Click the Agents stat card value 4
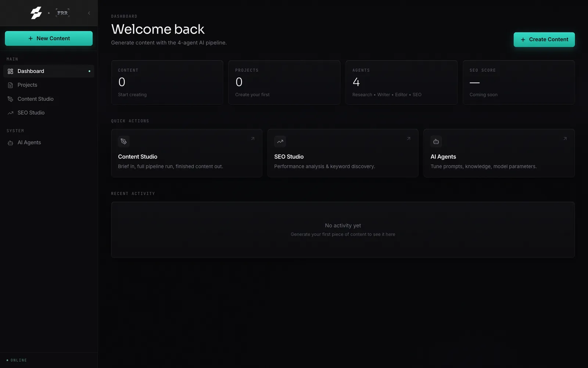This screenshot has height=368, width=588. point(356,82)
